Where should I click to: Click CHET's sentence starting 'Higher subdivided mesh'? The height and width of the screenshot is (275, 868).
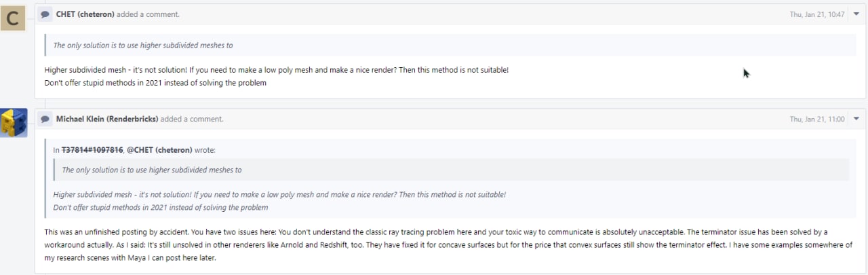pos(276,70)
